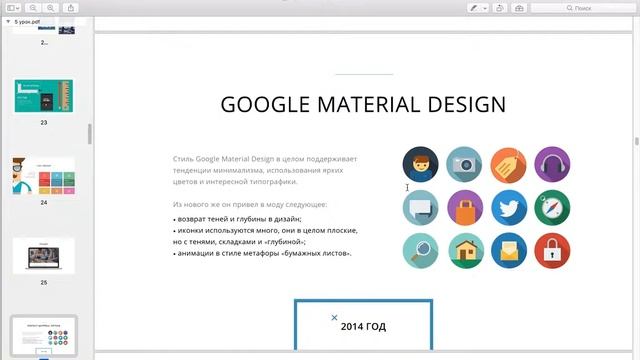The image size is (640, 360).
Task: Click the page number 25 label
Action: tap(44, 282)
